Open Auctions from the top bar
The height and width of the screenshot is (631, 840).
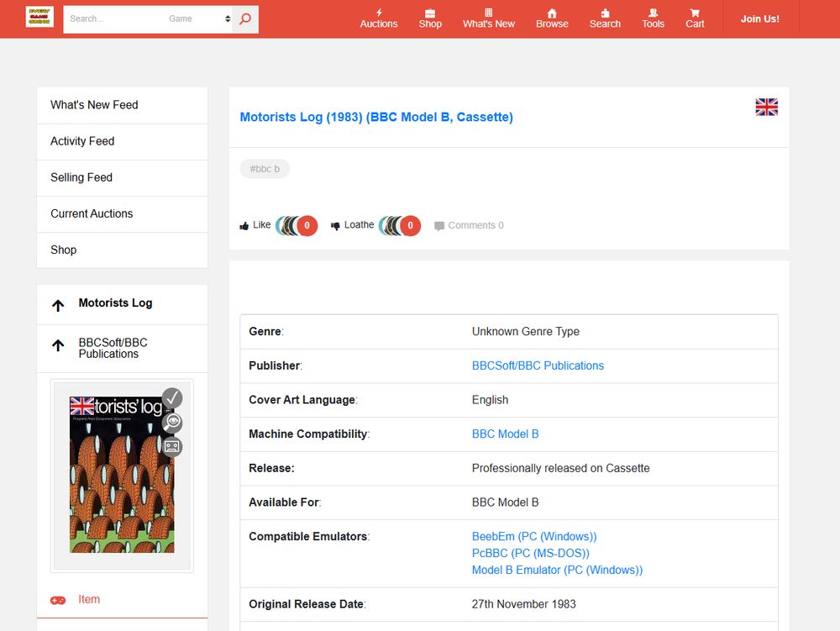coord(379,18)
